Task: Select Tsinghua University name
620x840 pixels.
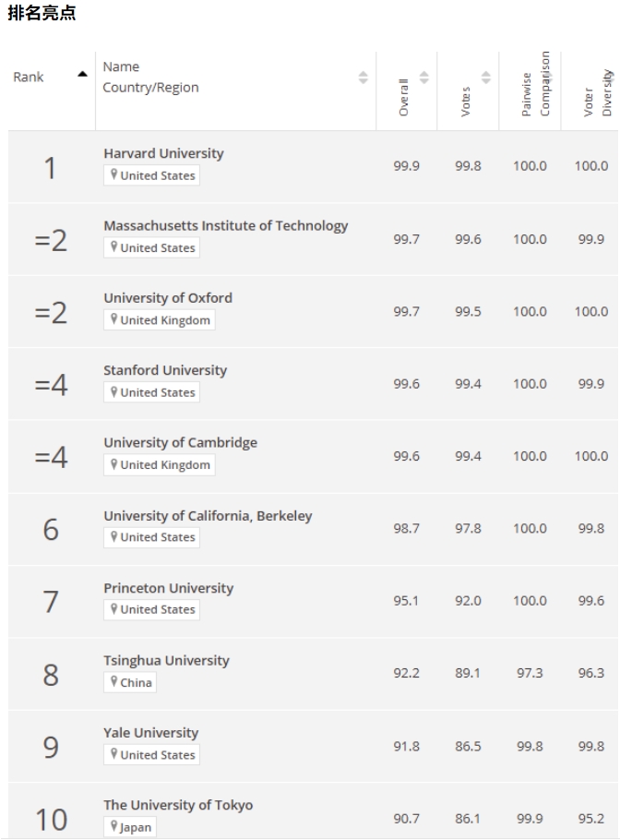Action: coord(166,661)
